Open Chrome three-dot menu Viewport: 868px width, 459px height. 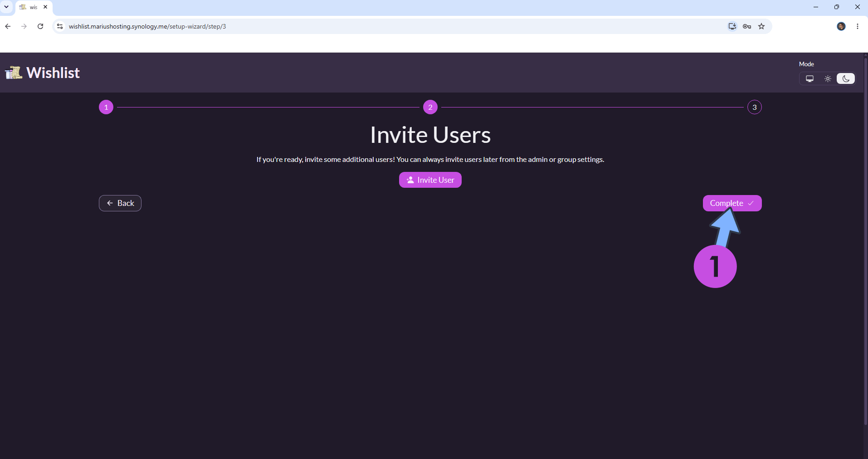[858, 26]
